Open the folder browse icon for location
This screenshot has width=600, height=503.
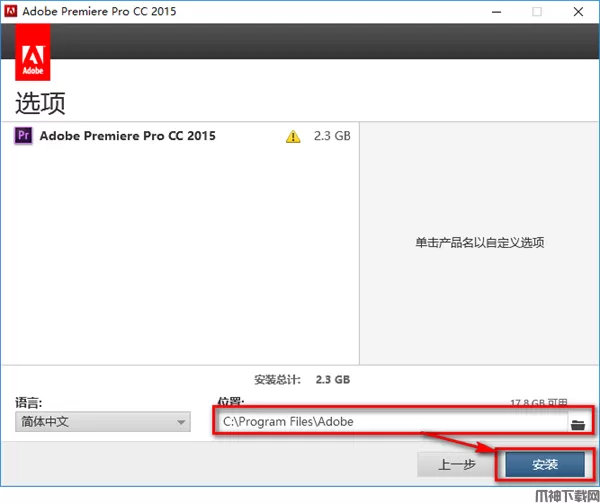pos(578,425)
